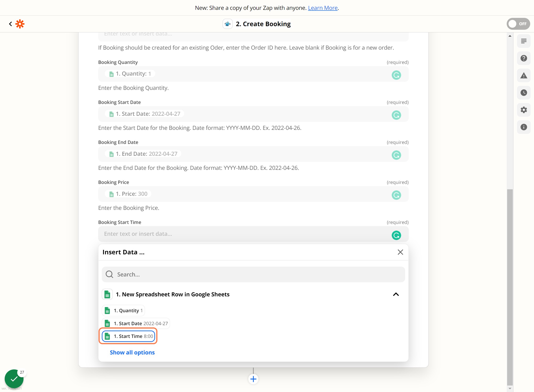This screenshot has height=392, width=534.
Task: Click Grammarly icon in Booking Start Date field
Action: (x=396, y=115)
